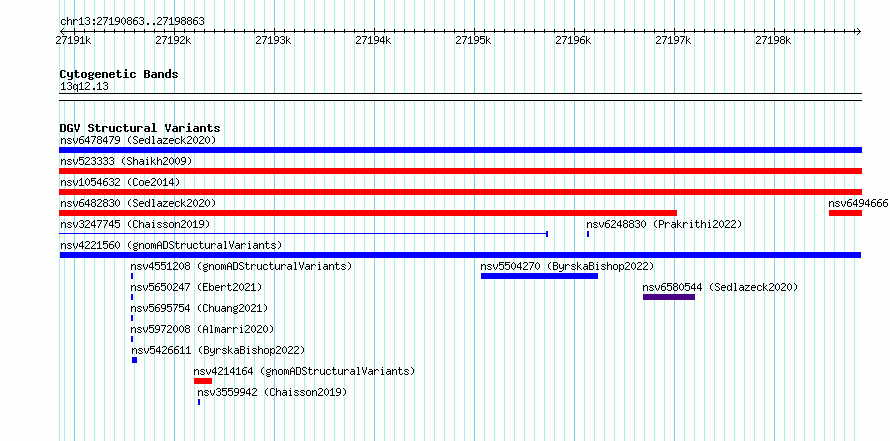890x441 pixels.
Task: Select the blue nsv6478479 variant bar
Action: [460, 150]
